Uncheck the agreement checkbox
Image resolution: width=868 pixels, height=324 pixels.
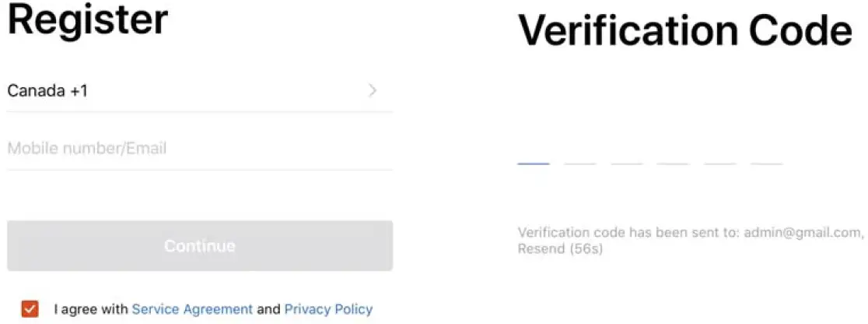30,308
